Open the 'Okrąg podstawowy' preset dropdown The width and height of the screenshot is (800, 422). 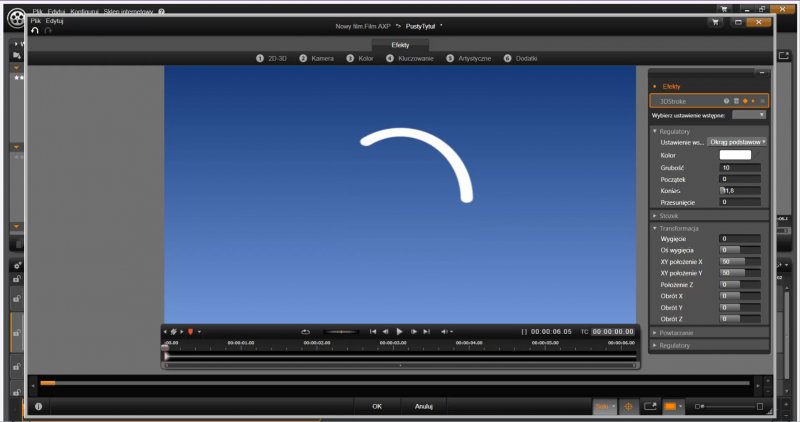click(737, 142)
